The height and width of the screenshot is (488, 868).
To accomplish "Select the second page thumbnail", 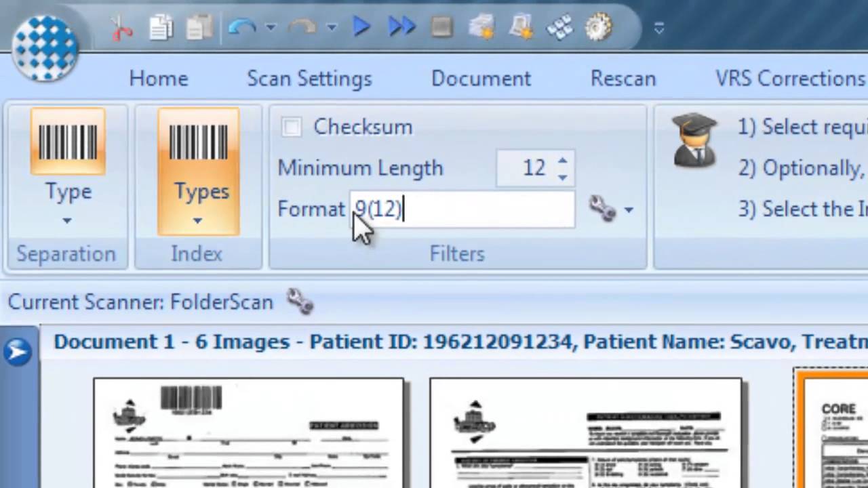I will (x=586, y=434).
